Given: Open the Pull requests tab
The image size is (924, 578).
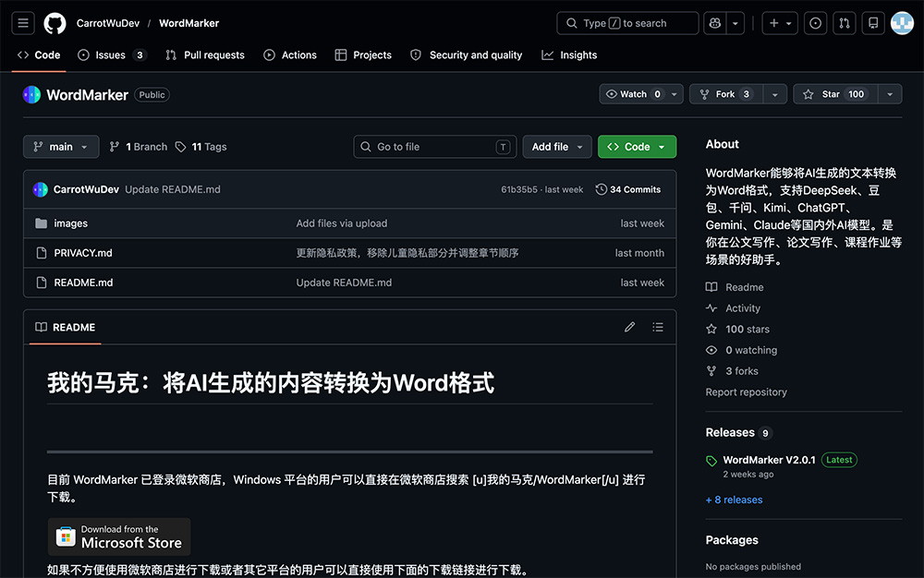Looking at the screenshot, I should (205, 54).
